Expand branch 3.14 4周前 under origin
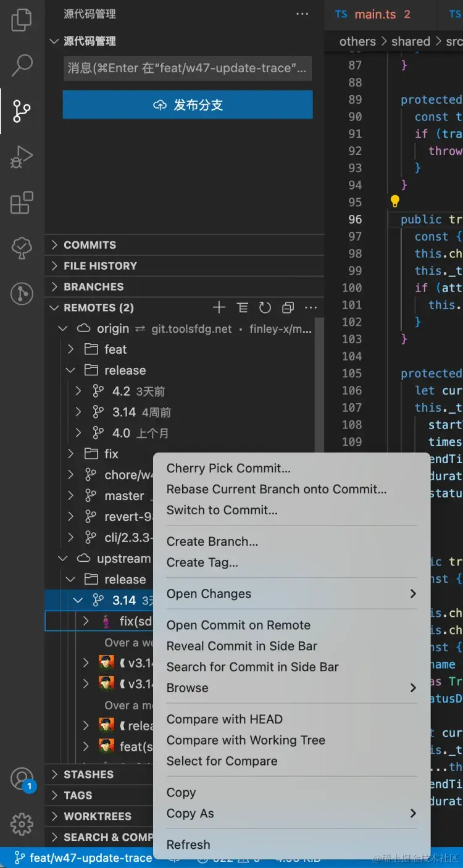 point(78,412)
